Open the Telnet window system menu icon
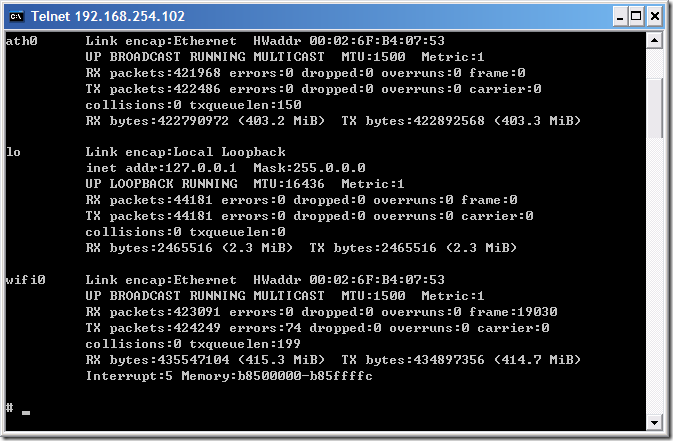 (x=16, y=16)
